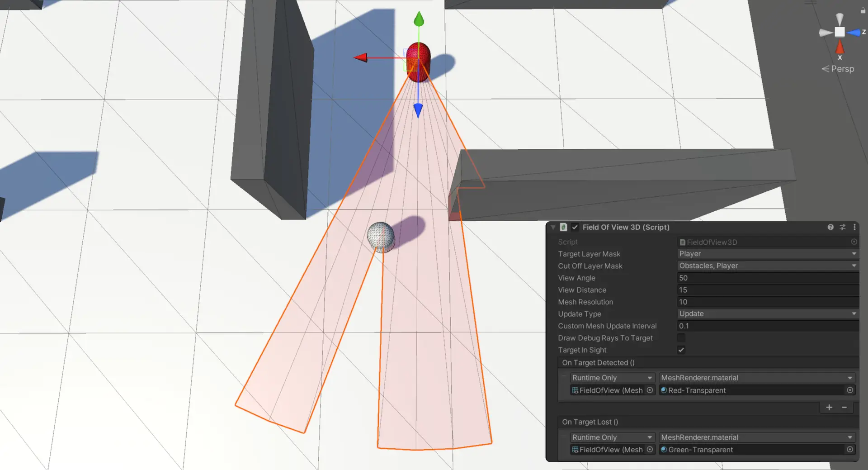Image resolution: width=868 pixels, height=470 pixels.
Task: Pick object for On Target Detected FieldOfView field
Action: coord(650,390)
